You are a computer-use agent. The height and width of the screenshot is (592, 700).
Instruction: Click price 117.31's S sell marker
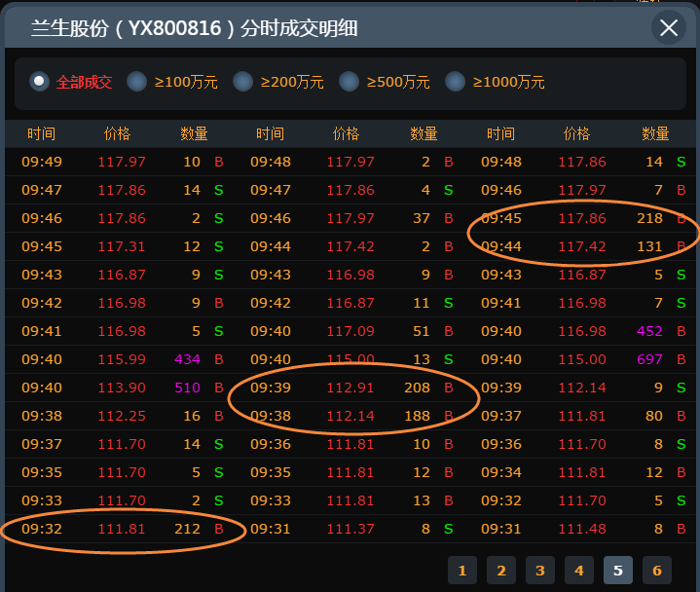219,246
